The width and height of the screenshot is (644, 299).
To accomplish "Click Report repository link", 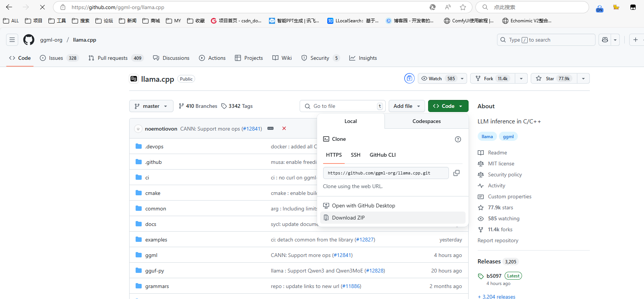I will point(498,240).
